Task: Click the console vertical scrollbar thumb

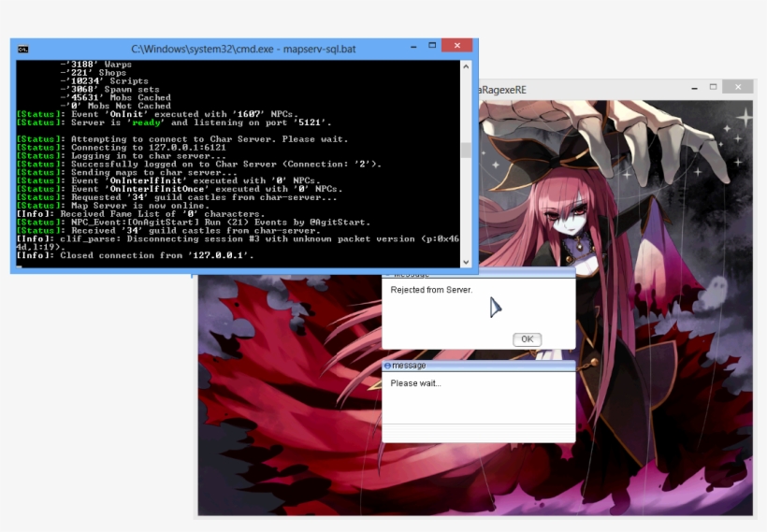Action: pyautogui.click(x=466, y=150)
